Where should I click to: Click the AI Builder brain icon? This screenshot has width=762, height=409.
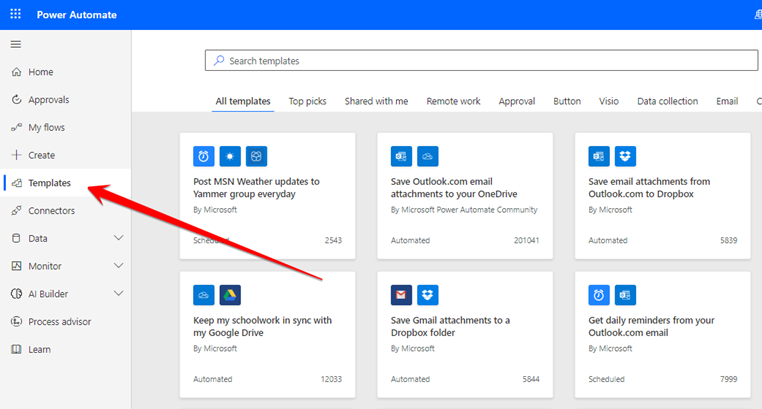[x=16, y=293]
